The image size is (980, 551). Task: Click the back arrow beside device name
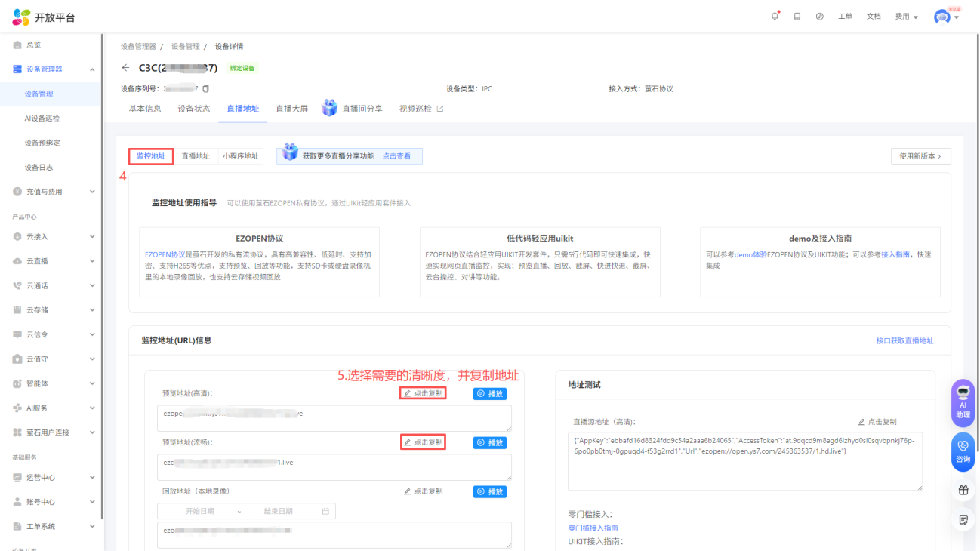[125, 68]
